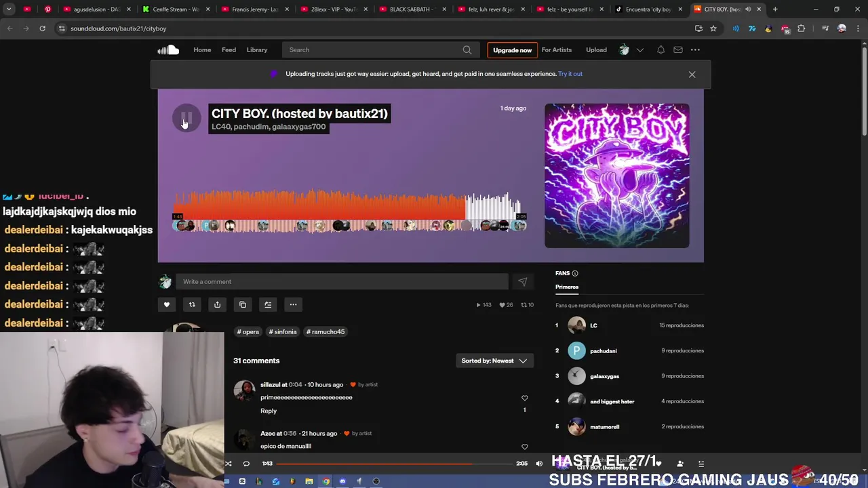
Task: Click the #opera tag
Action: pyautogui.click(x=248, y=332)
